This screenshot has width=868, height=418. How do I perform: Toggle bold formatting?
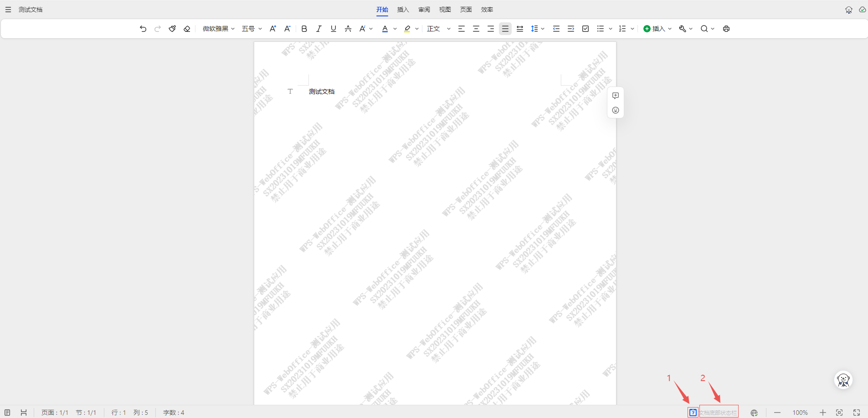click(x=304, y=29)
